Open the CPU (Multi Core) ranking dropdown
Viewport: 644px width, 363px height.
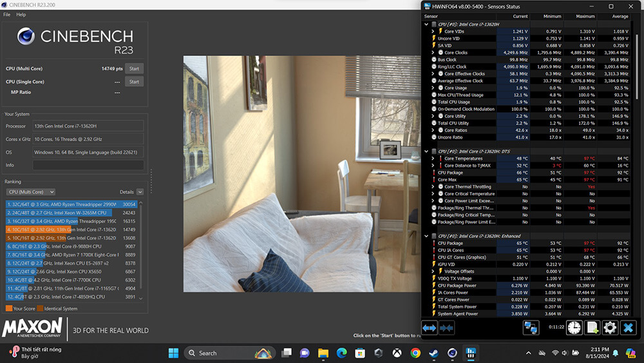click(31, 192)
